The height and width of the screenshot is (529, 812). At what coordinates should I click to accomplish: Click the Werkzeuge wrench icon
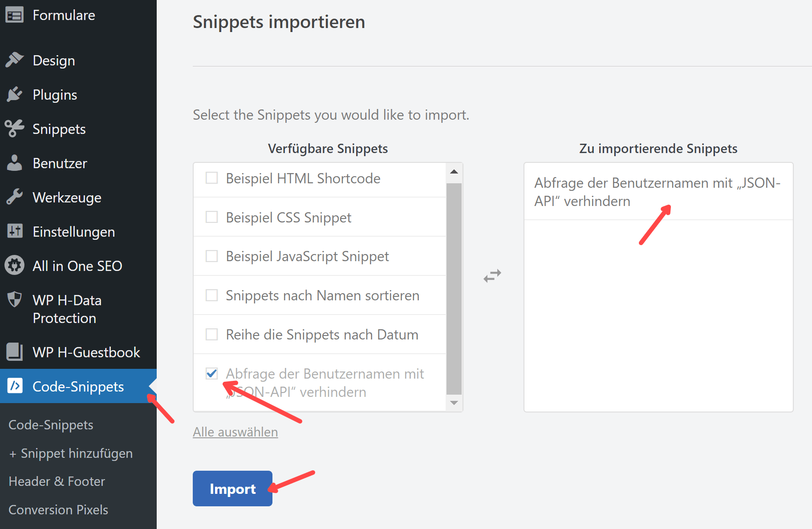pos(14,197)
